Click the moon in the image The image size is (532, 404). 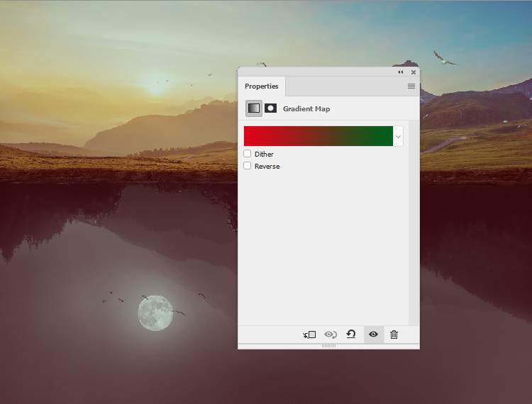point(155,313)
